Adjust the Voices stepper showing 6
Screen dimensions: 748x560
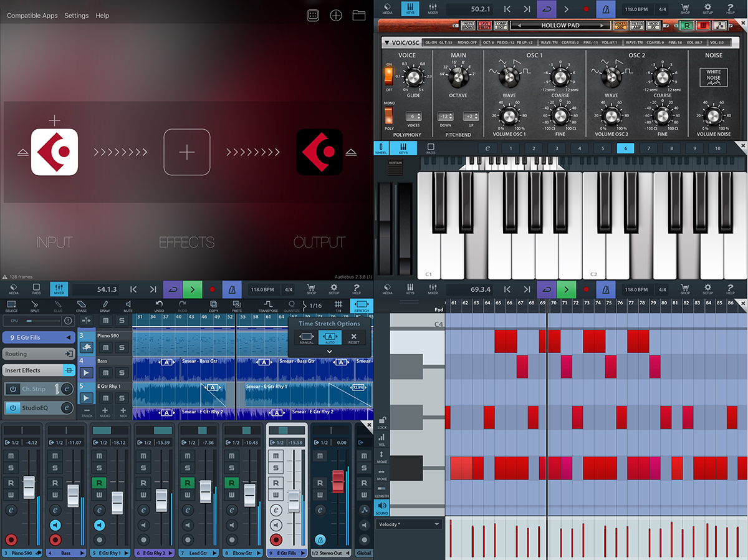tap(413, 117)
